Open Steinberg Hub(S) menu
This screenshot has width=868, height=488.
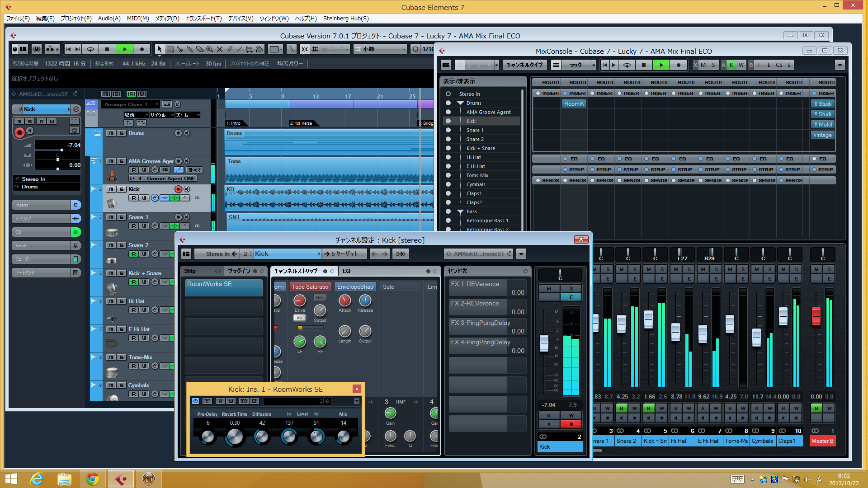[x=346, y=18]
